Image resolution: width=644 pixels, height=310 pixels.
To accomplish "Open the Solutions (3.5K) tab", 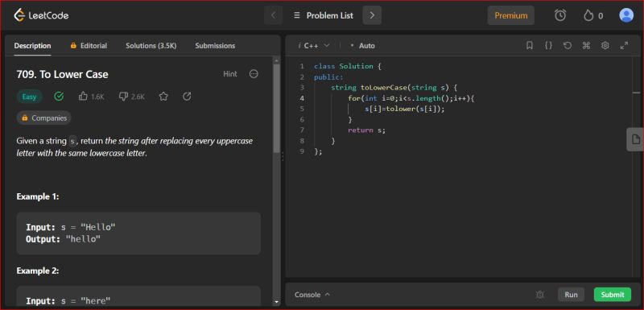I will click(151, 46).
